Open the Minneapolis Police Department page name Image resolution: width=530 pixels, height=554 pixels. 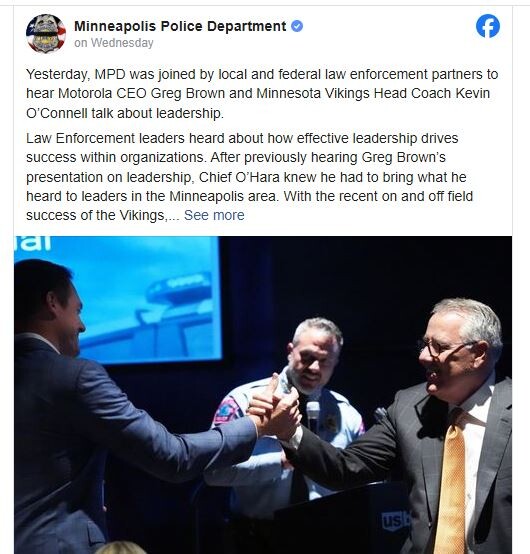pos(180,26)
